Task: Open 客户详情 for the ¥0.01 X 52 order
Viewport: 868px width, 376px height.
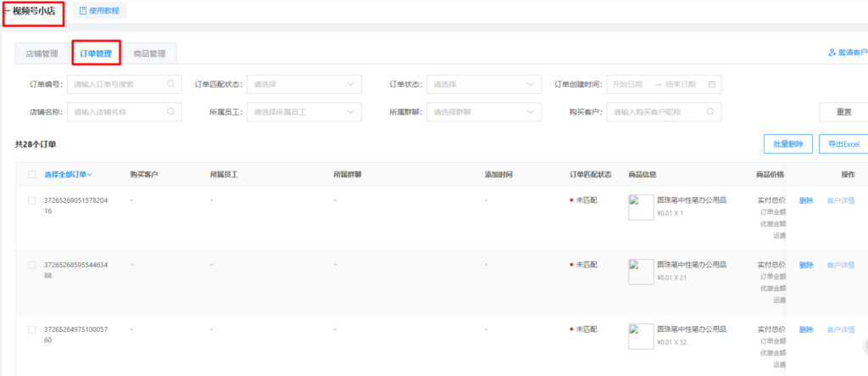Action: click(840, 329)
